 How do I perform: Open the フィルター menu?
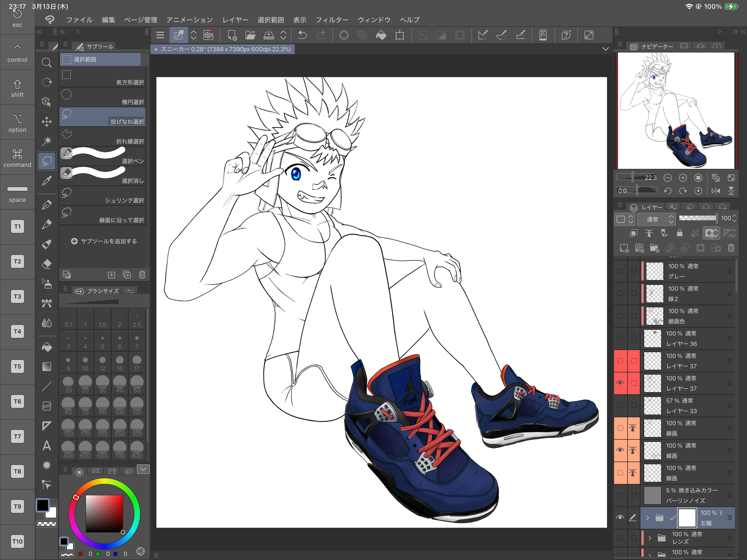pos(332,20)
